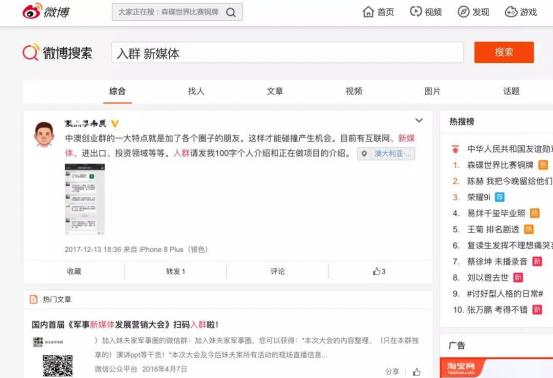The height and width of the screenshot is (378, 553).
Task: Open hot search 王菊 排名剧透
Action: pos(493,229)
